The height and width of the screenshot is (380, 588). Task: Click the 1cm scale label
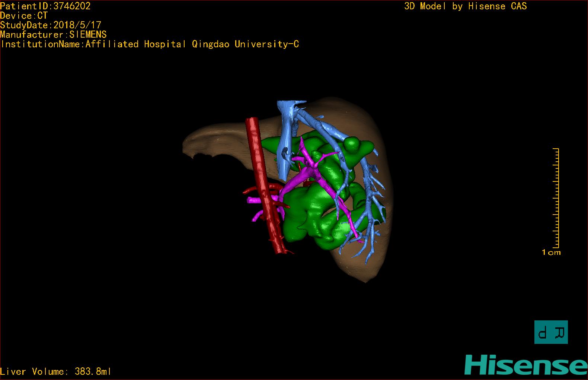[x=551, y=252]
